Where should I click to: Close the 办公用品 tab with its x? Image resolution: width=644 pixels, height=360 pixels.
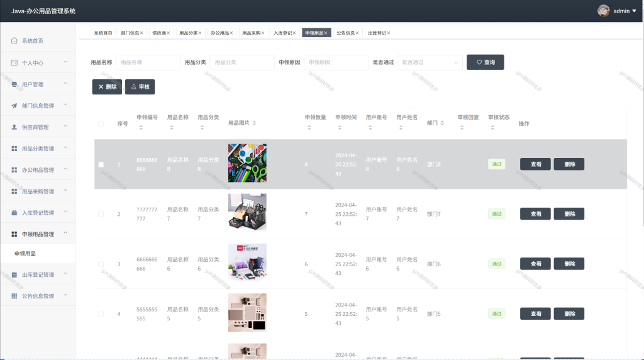(231, 33)
